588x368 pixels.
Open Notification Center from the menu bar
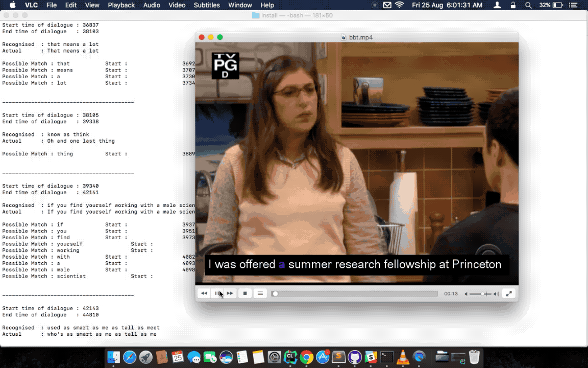tap(577, 5)
